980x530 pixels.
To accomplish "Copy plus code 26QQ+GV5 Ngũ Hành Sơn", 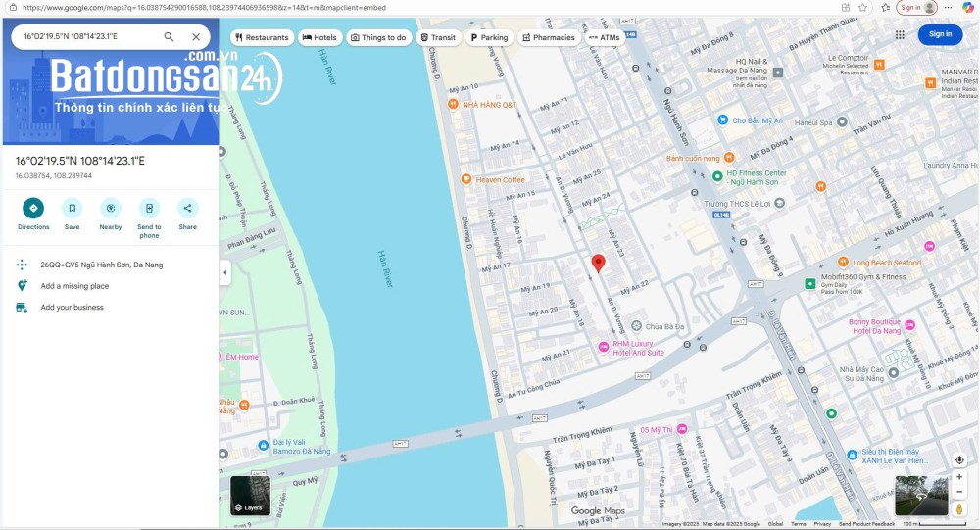I will click(x=101, y=265).
